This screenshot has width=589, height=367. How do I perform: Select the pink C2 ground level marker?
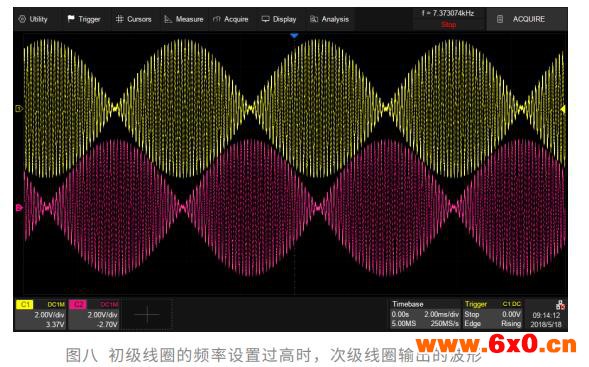[19, 207]
